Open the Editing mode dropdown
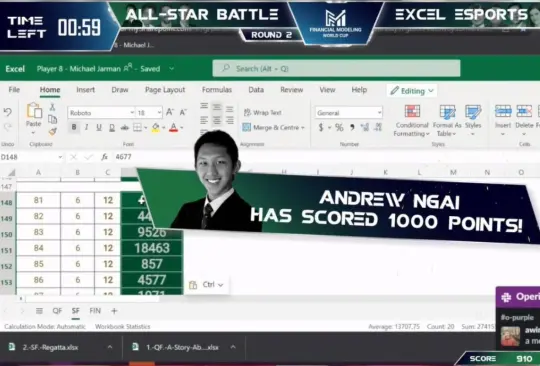 pyautogui.click(x=412, y=91)
